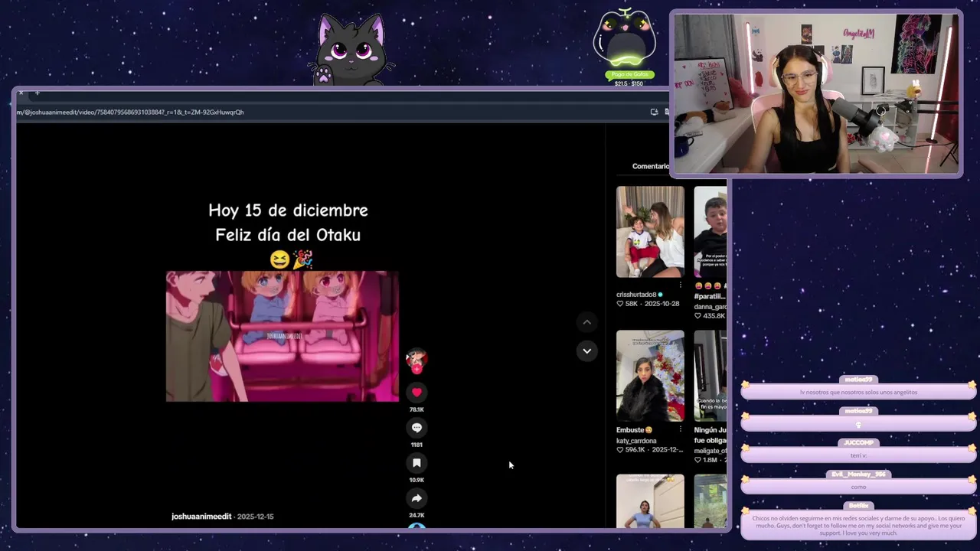This screenshot has width=980, height=551.
Task: Click the install app icon in address bar
Action: pos(654,112)
